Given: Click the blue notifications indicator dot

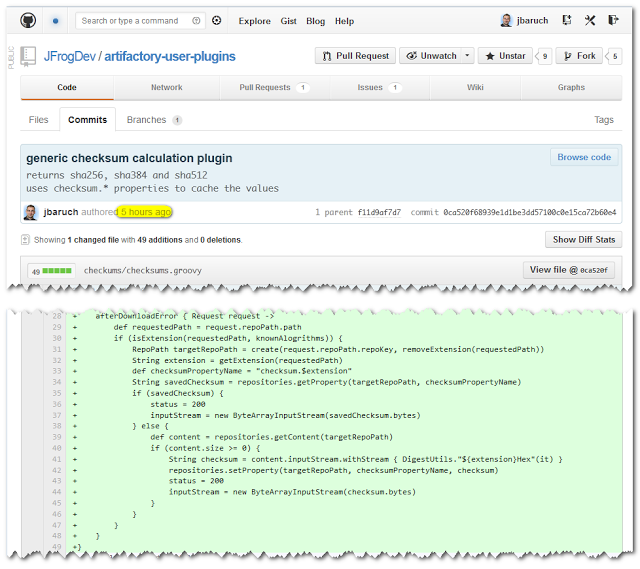Looking at the screenshot, I should pyautogui.click(x=54, y=20).
